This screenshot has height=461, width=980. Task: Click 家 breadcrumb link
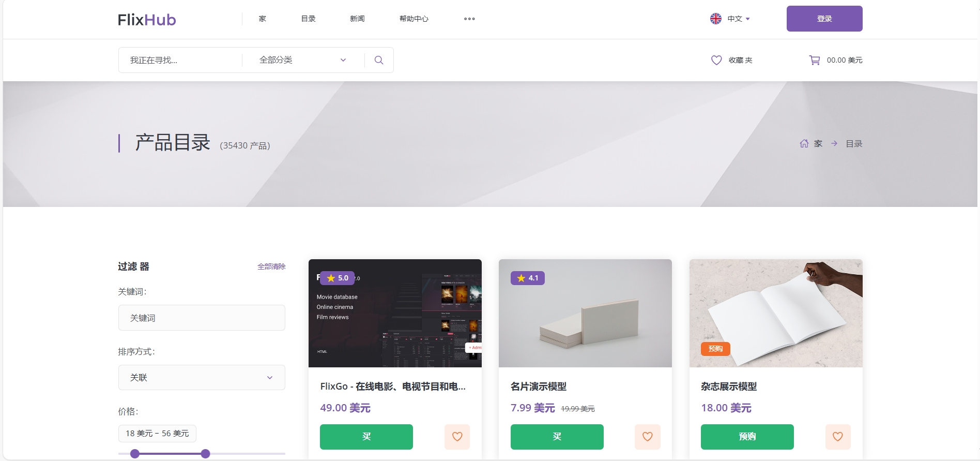(x=818, y=143)
